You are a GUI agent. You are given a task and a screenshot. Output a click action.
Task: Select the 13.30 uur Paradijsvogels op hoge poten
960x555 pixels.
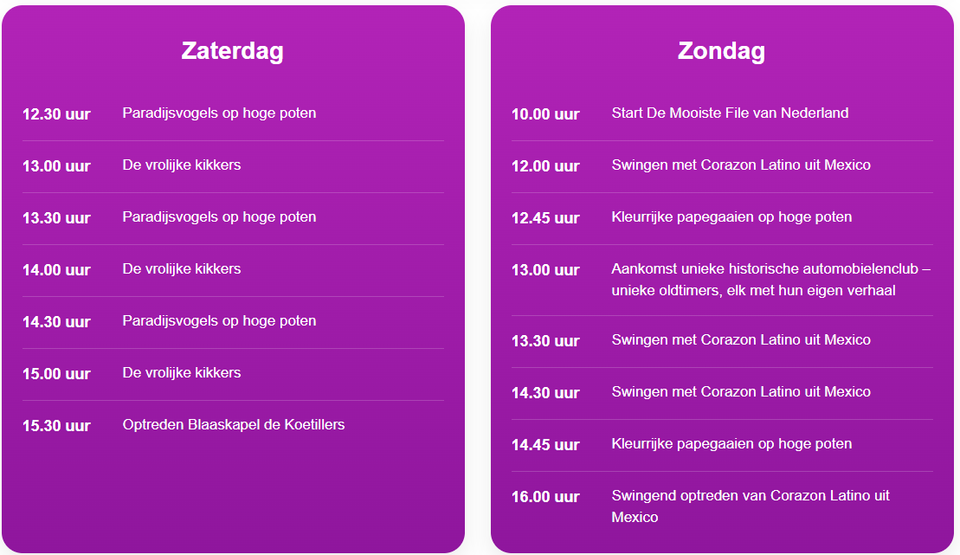point(219,217)
